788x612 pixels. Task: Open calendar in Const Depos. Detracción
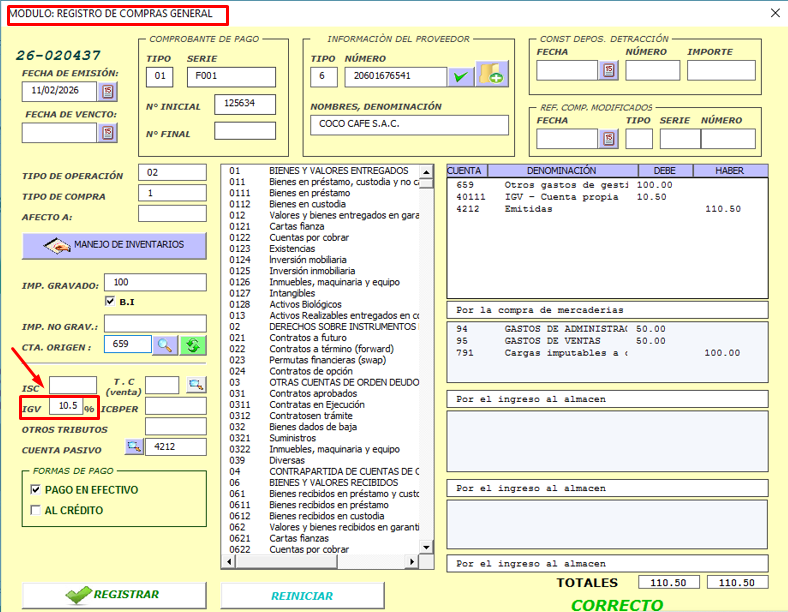click(608, 70)
